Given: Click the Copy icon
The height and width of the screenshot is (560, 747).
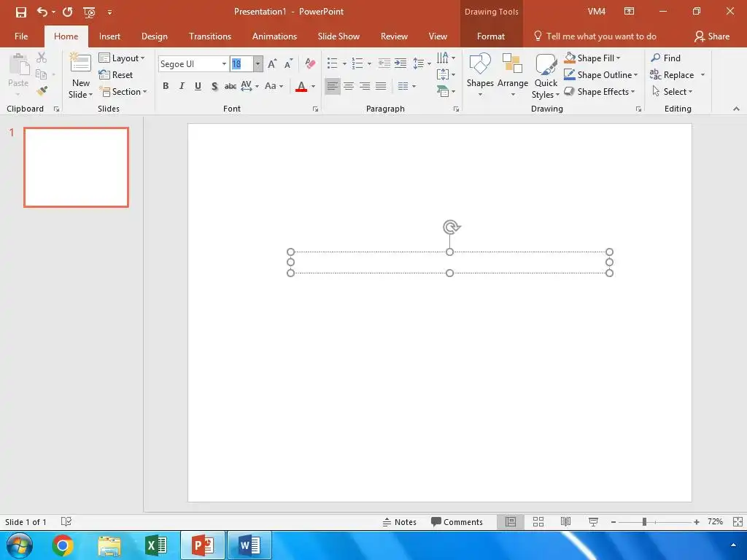Looking at the screenshot, I should coord(42,74).
